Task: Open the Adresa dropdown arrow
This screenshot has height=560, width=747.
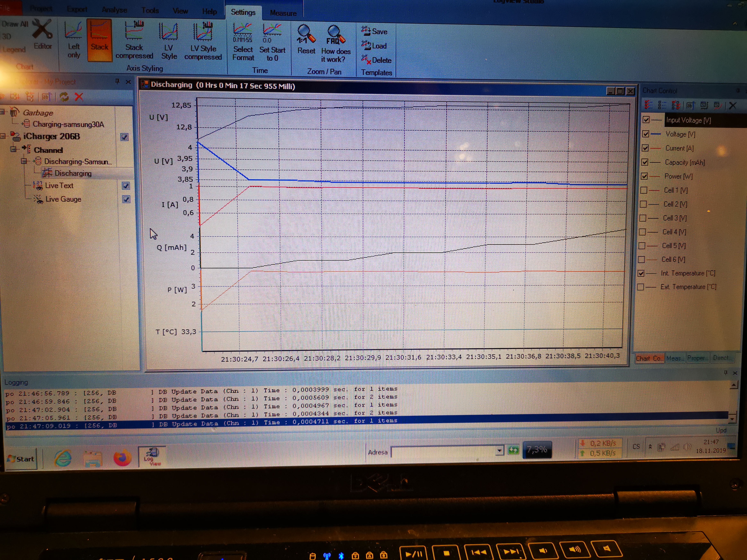Action: [499, 451]
